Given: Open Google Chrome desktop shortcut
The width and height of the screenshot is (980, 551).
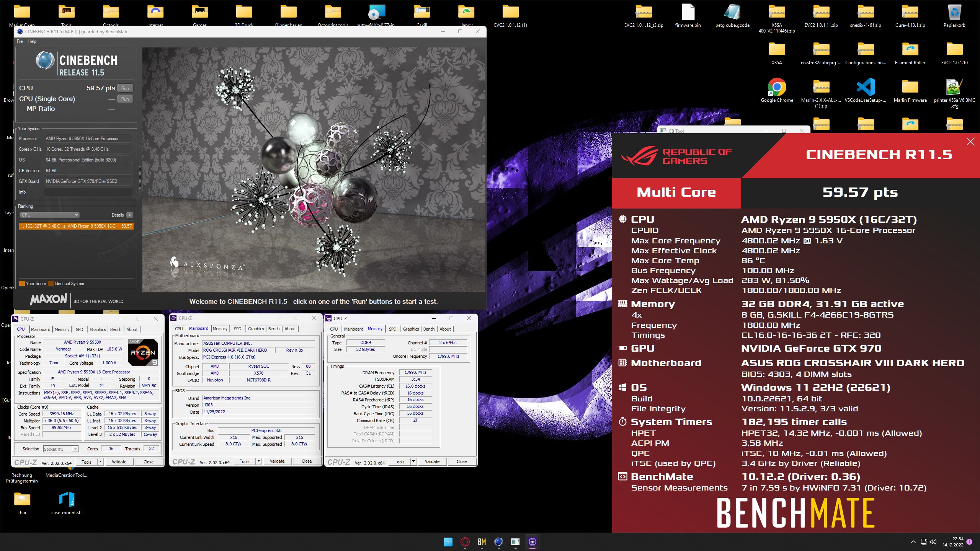Looking at the screenshot, I should (x=777, y=91).
